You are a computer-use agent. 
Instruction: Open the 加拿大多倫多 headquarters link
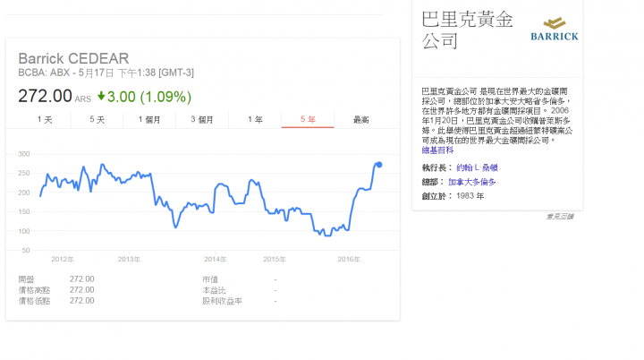[472, 181]
